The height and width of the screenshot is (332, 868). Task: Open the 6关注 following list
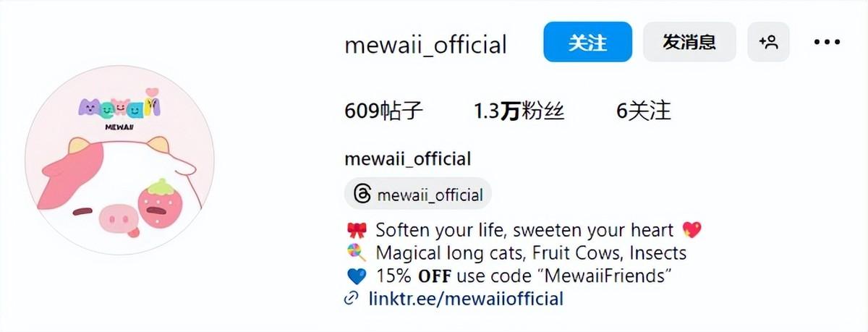pos(644,111)
